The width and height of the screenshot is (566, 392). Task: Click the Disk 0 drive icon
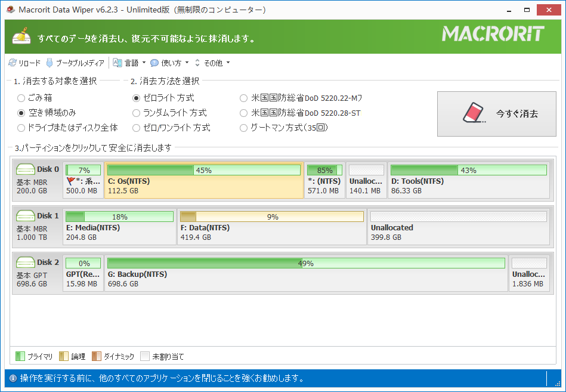pyautogui.click(x=25, y=169)
